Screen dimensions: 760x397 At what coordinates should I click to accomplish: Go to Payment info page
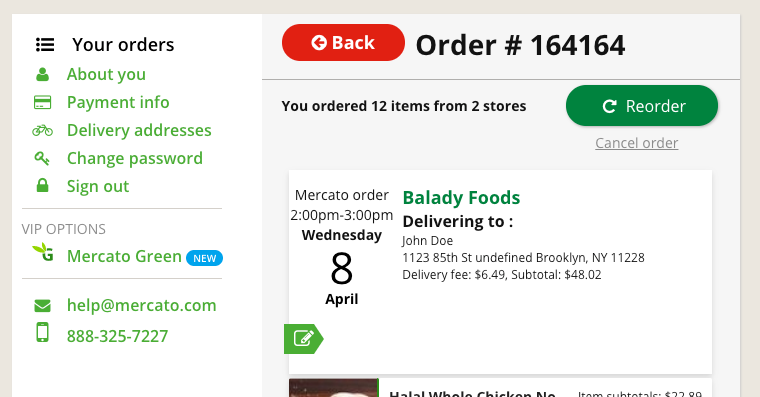(x=118, y=102)
